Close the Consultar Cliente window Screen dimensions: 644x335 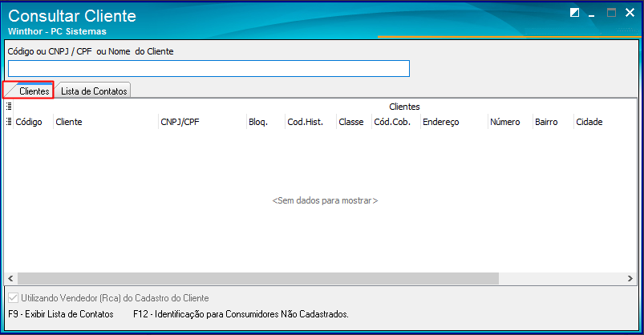point(630,13)
